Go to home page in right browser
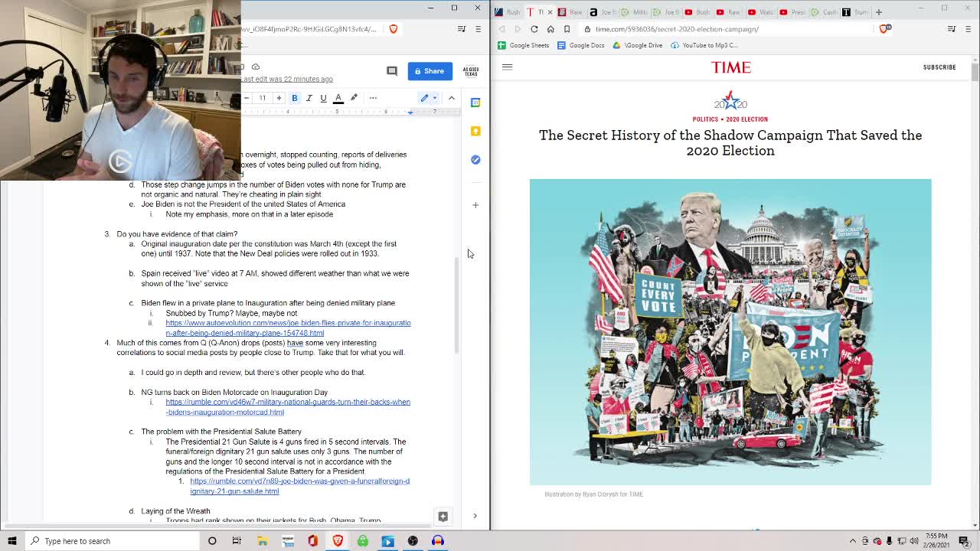 [x=550, y=29]
